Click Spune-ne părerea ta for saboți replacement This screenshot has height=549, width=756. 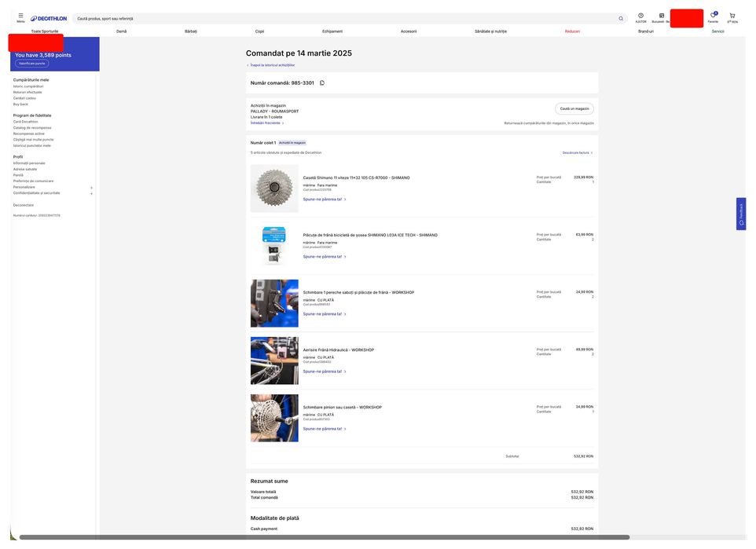pyautogui.click(x=325, y=314)
